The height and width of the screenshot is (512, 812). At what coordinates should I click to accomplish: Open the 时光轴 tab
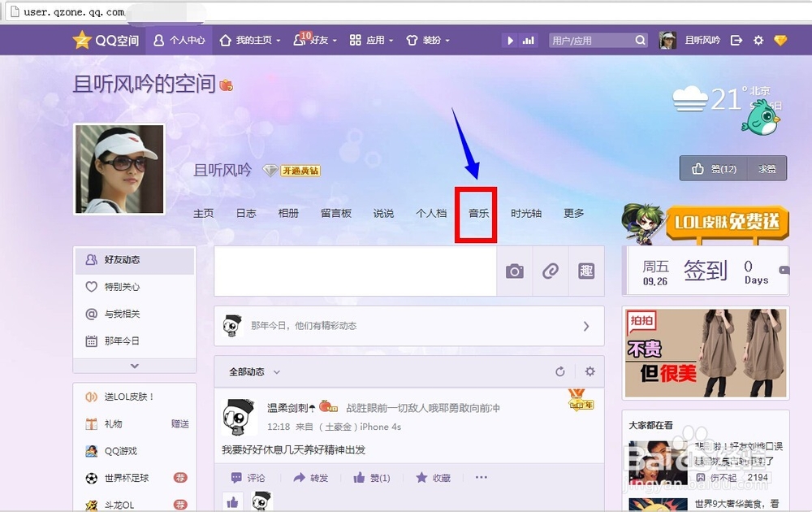coord(526,213)
